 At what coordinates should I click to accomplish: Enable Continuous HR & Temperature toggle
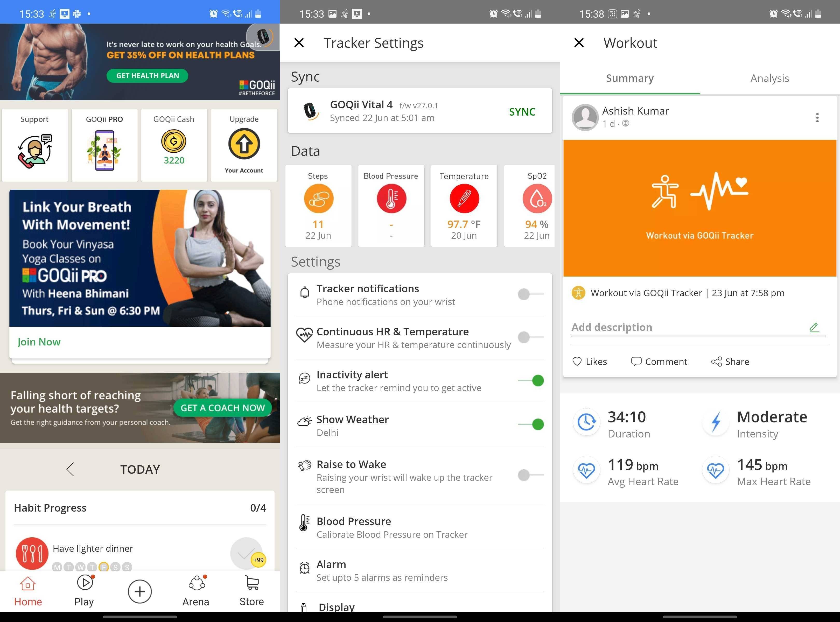[x=531, y=337]
